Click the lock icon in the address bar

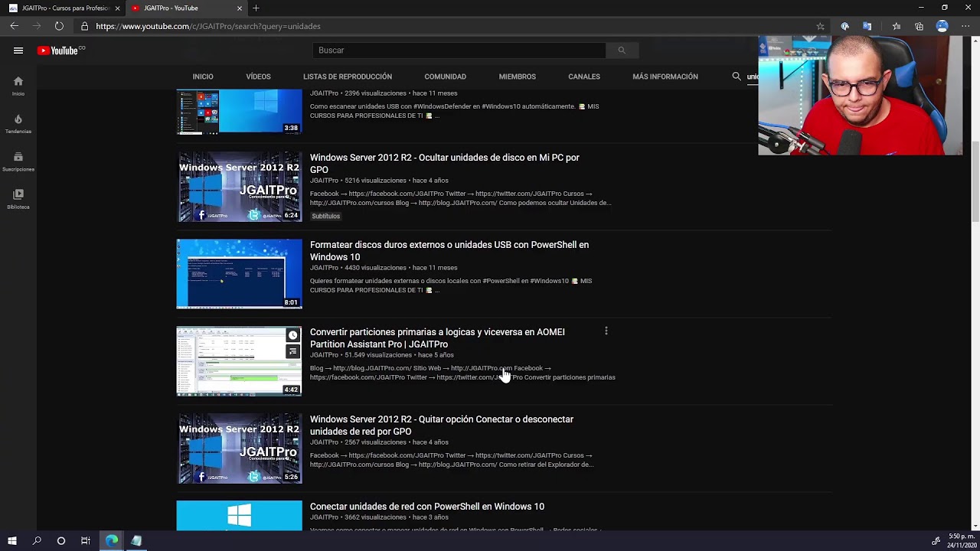click(85, 26)
